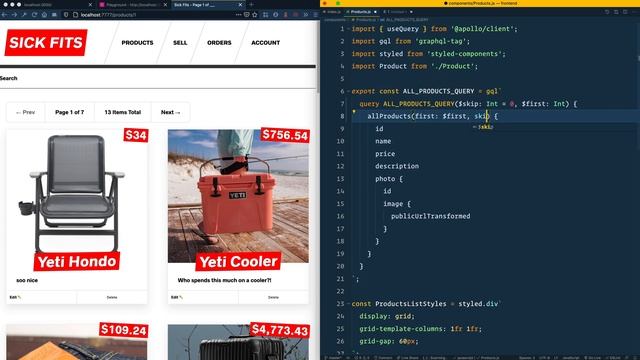Fold the ProductsListStyles block at line 23

point(348,304)
